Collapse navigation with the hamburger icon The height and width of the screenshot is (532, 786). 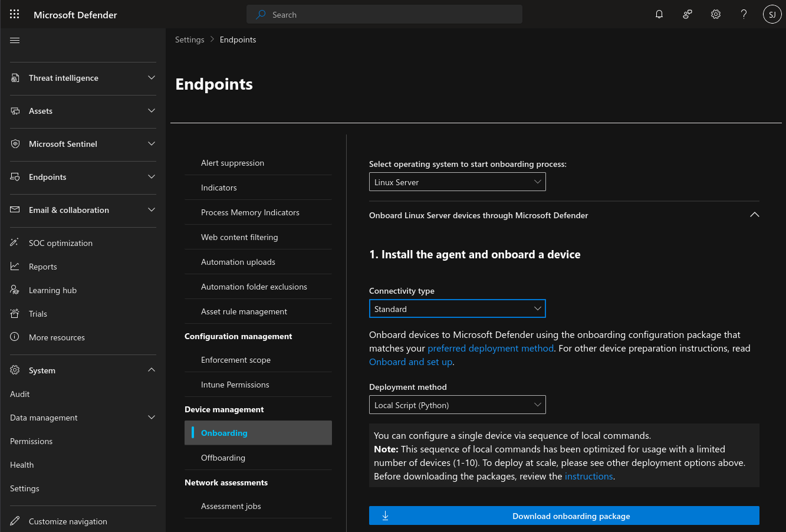coord(15,40)
